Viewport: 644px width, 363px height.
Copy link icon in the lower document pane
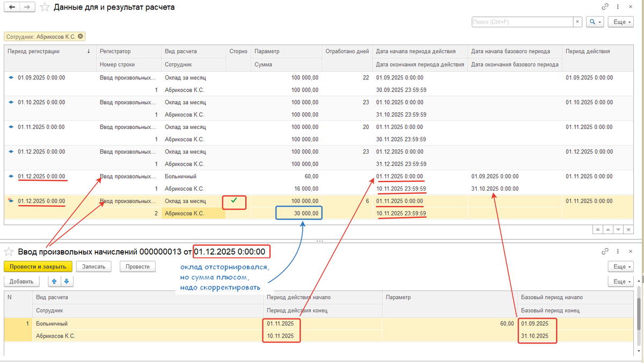(605, 251)
